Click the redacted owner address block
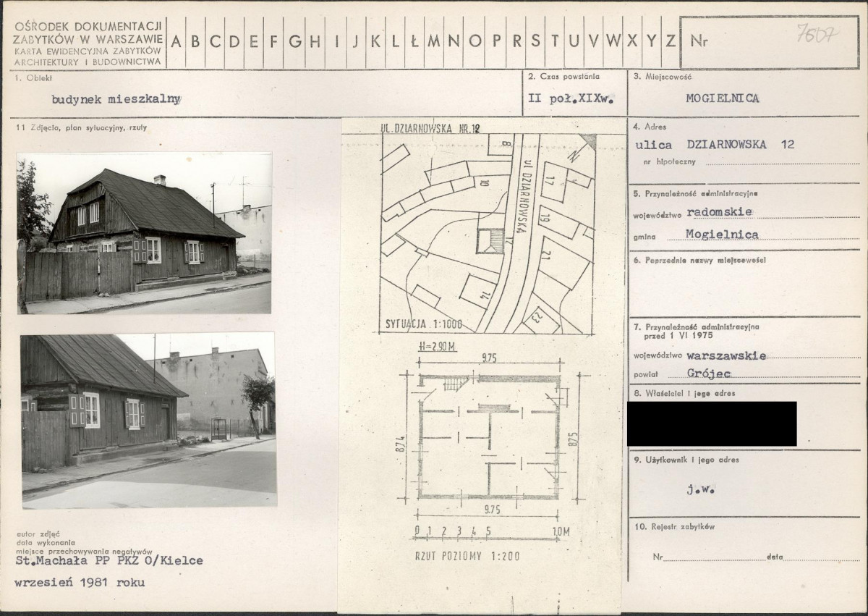868x616 pixels. coord(712,423)
